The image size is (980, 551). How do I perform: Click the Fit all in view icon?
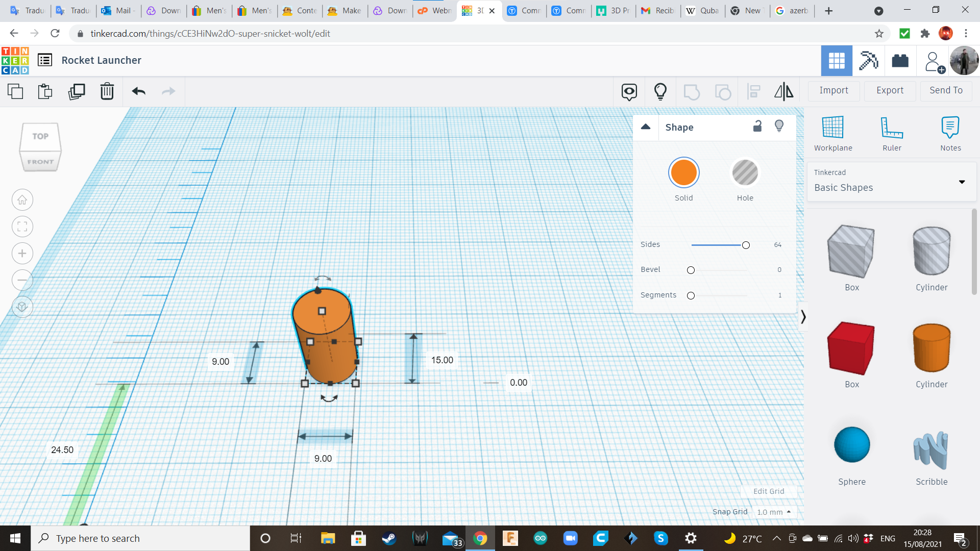coord(22,227)
